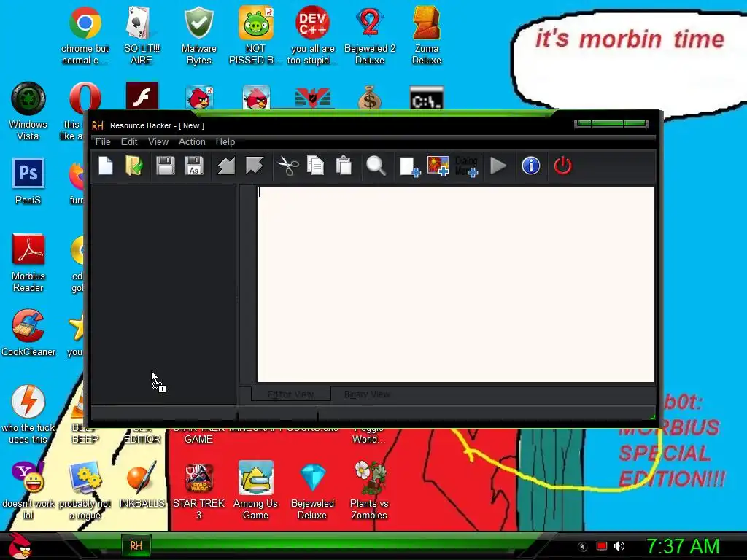
Task: Open the File menu
Action: pos(103,141)
